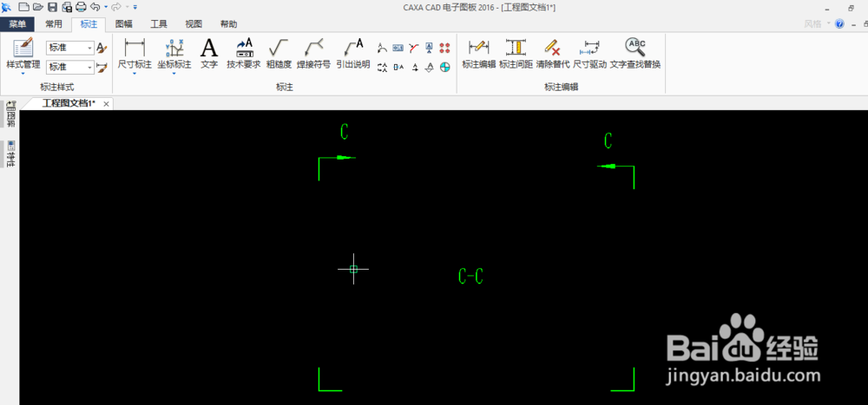The height and width of the screenshot is (405, 868).
Task: Switch to the 标注 ribbon tab
Action: coord(89,24)
